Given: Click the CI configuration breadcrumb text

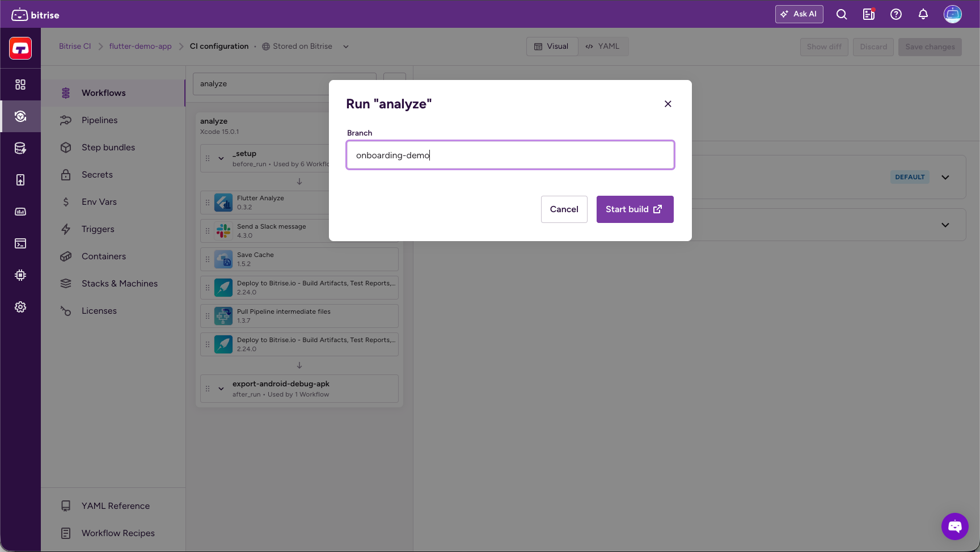Looking at the screenshot, I should 219,47.
